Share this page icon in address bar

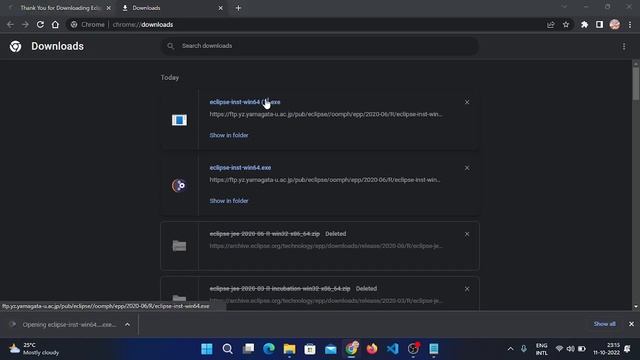[551, 24]
